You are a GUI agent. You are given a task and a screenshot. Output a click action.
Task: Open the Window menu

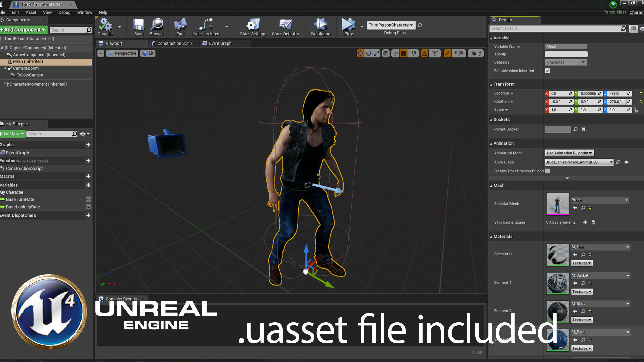click(85, 12)
